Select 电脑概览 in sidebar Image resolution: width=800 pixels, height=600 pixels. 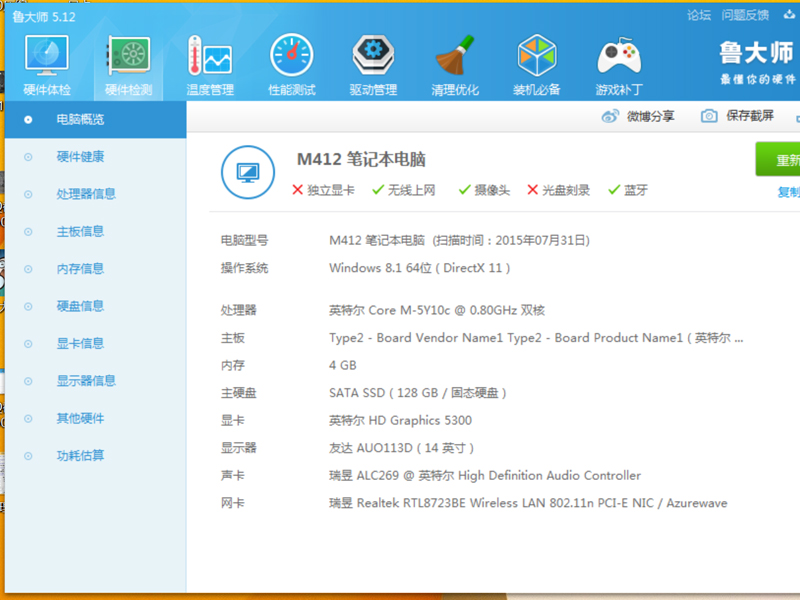[95, 119]
